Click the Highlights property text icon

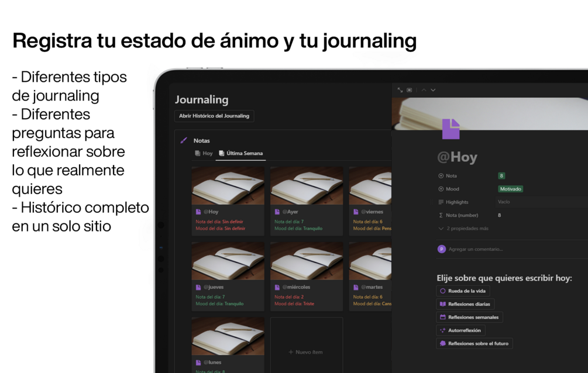tap(441, 202)
